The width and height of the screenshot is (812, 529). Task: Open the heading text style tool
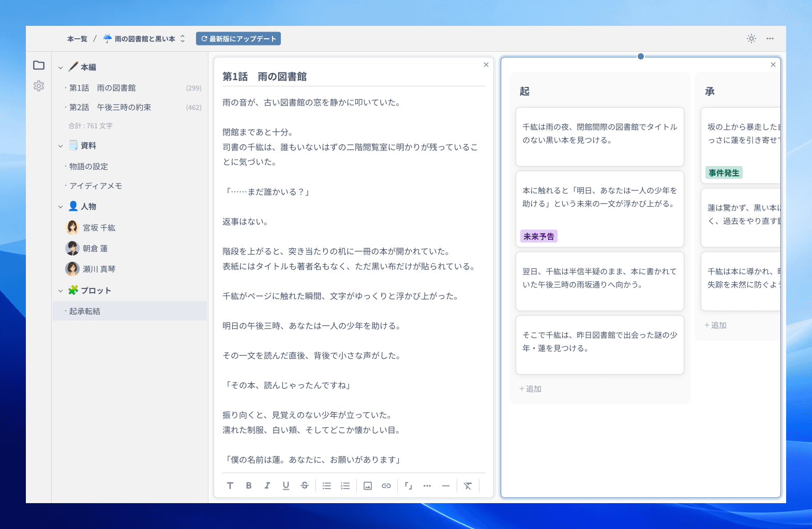coord(230,486)
